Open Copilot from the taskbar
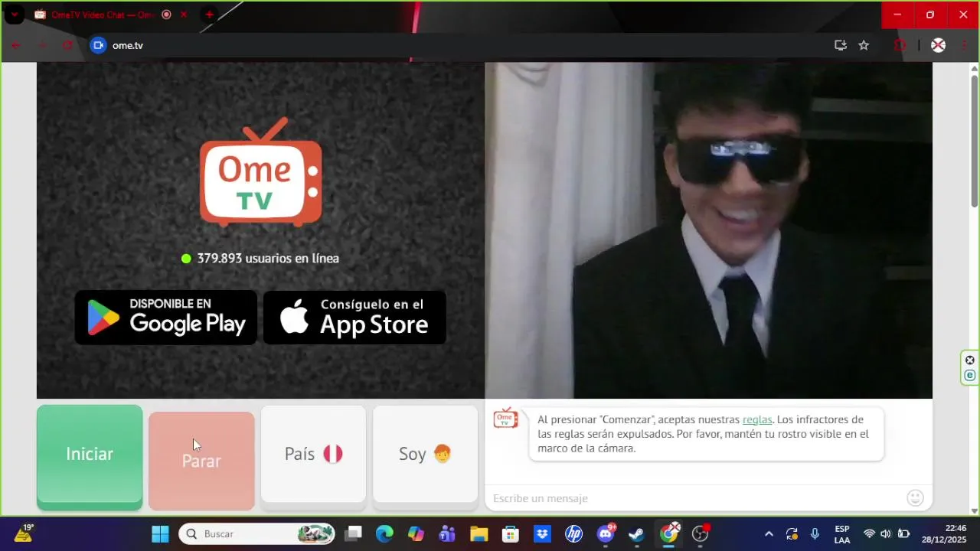 pyautogui.click(x=416, y=534)
